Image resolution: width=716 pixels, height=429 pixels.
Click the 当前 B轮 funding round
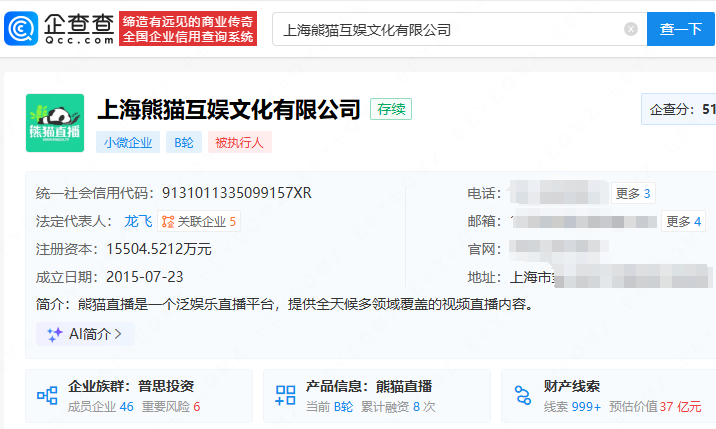click(329, 407)
